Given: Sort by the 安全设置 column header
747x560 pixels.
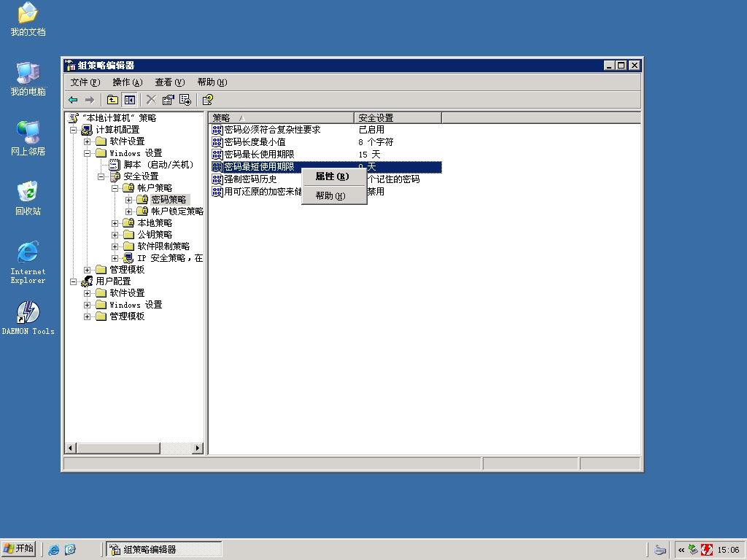Looking at the screenshot, I should pyautogui.click(x=398, y=117).
